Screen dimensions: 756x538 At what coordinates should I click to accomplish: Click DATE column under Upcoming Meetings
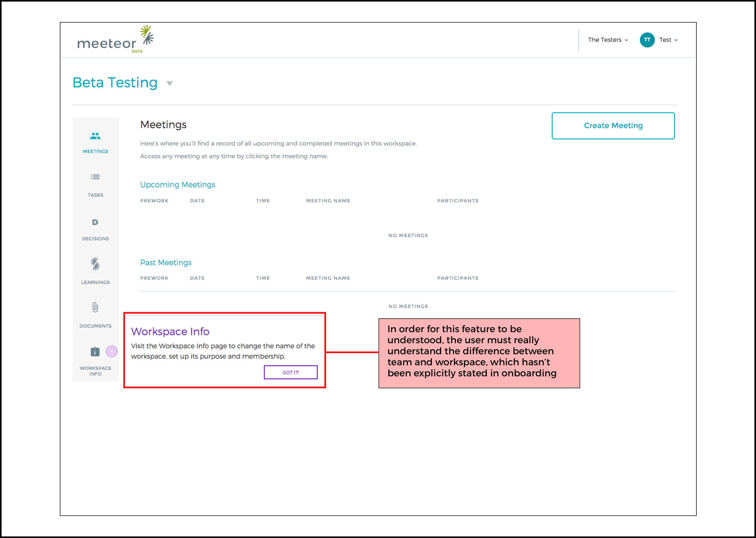pyautogui.click(x=197, y=201)
